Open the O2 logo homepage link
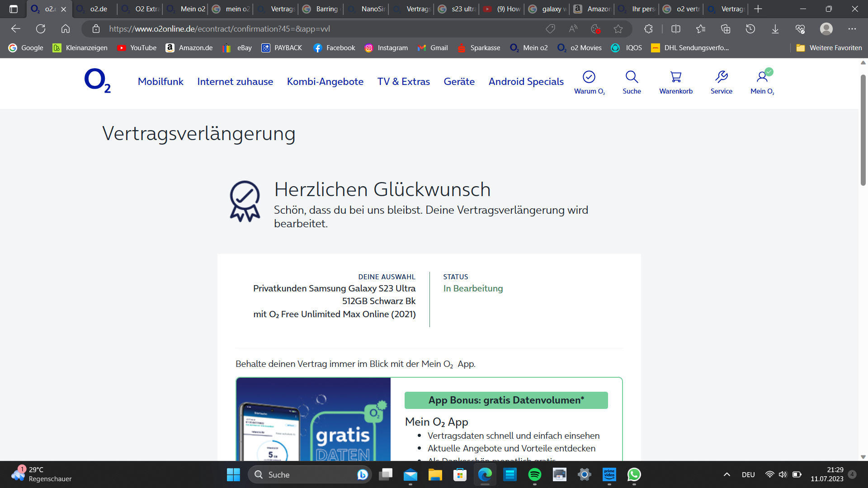868x488 pixels. click(98, 81)
